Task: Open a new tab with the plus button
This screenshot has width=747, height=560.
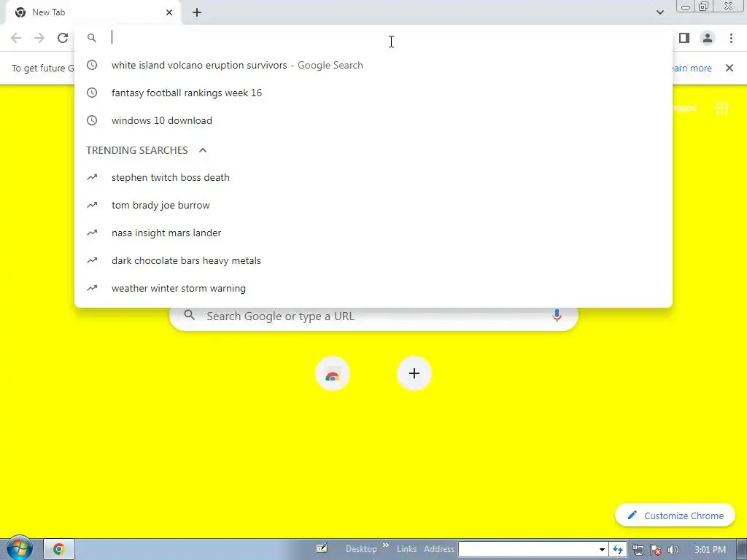Action: coord(197,12)
